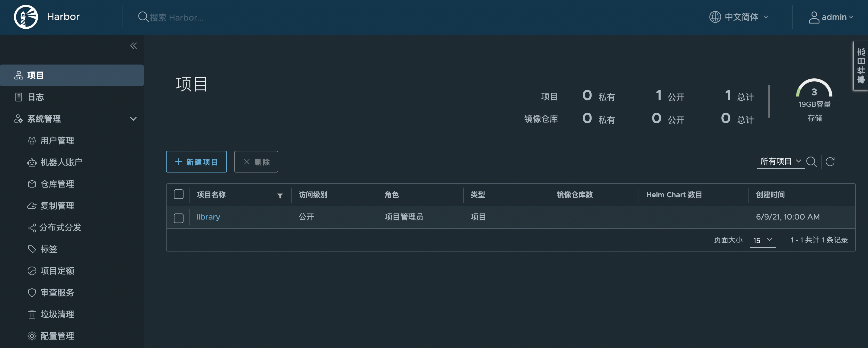This screenshot has height=348, width=868.
Task: Open the project list search icon
Action: tap(811, 162)
